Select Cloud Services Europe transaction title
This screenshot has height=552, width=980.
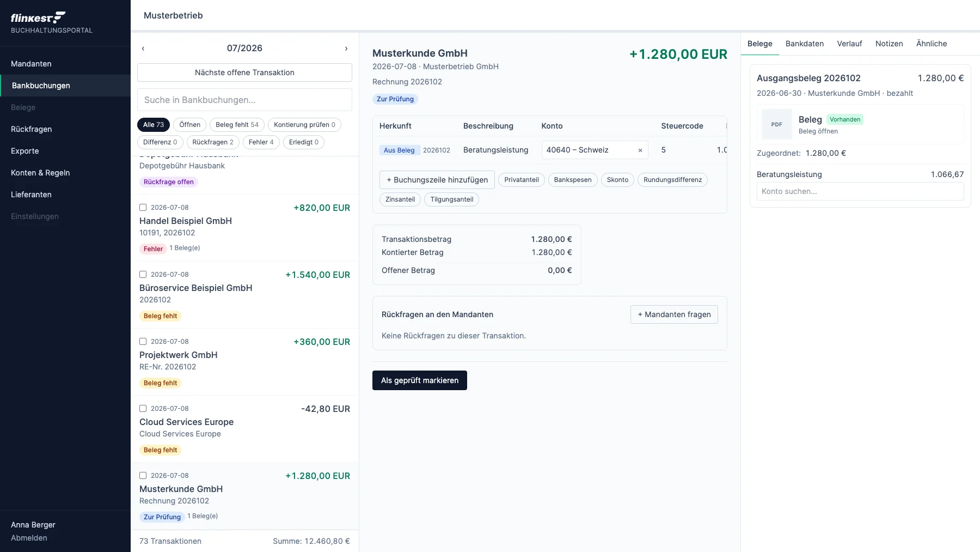coord(186,422)
